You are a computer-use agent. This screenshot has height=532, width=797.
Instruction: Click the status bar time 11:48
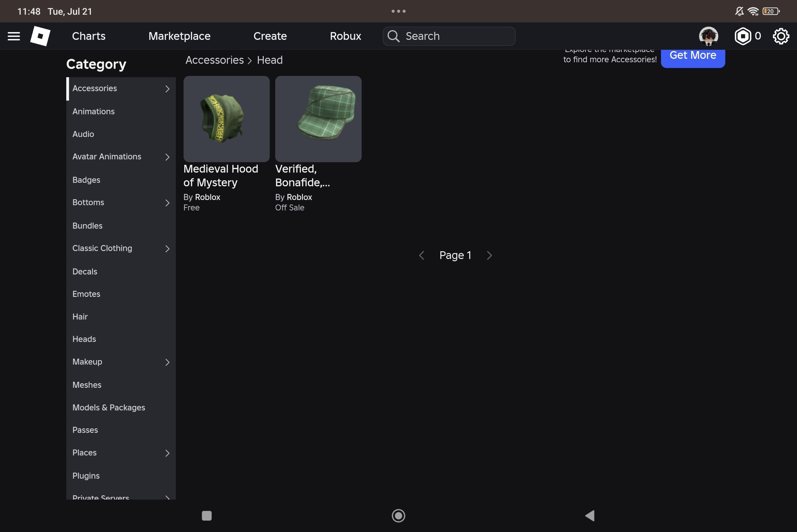(x=29, y=12)
